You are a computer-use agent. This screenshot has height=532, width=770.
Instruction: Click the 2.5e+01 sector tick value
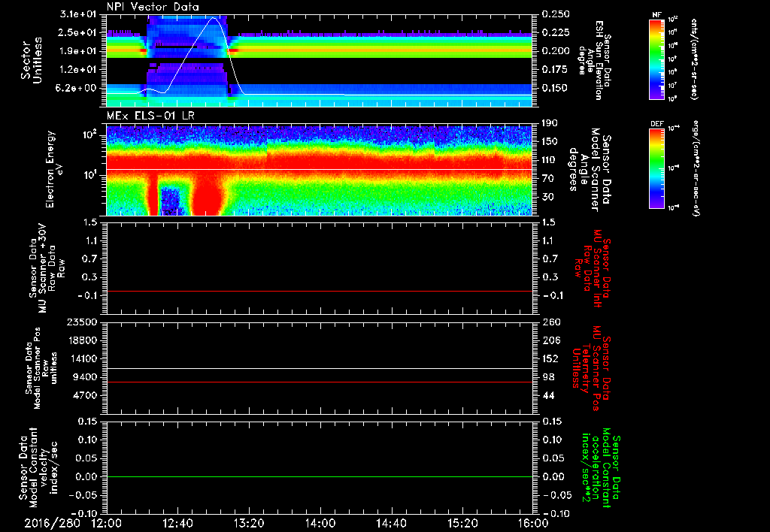pos(77,32)
